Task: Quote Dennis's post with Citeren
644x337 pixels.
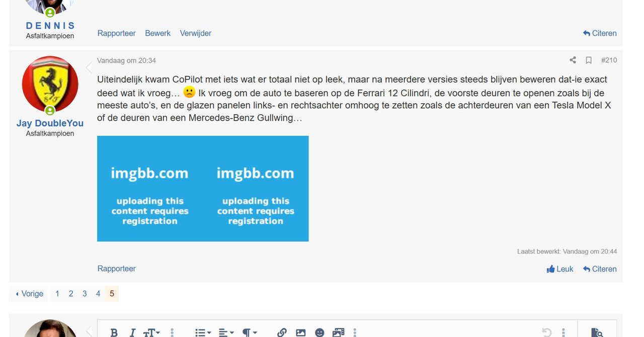Action: click(600, 33)
